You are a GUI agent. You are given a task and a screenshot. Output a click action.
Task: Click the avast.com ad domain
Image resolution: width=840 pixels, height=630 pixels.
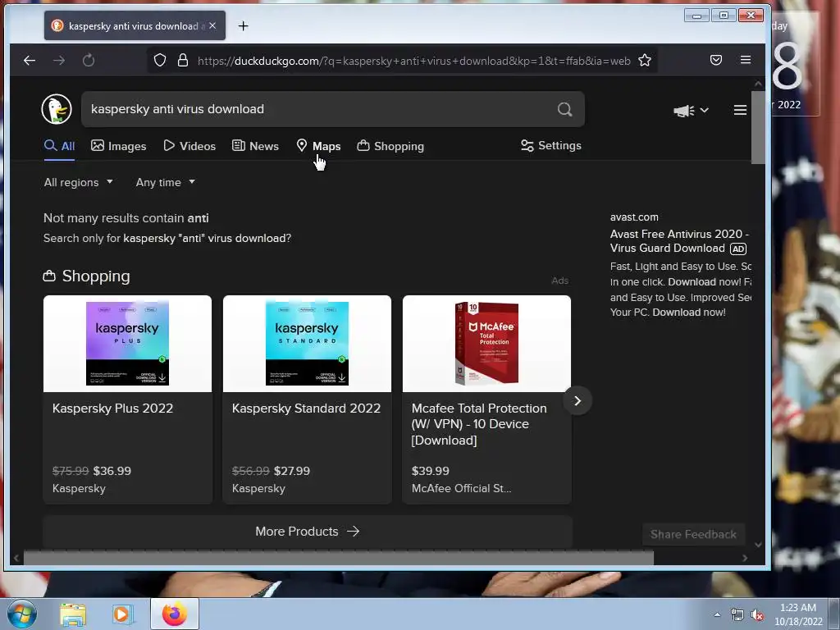(634, 217)
